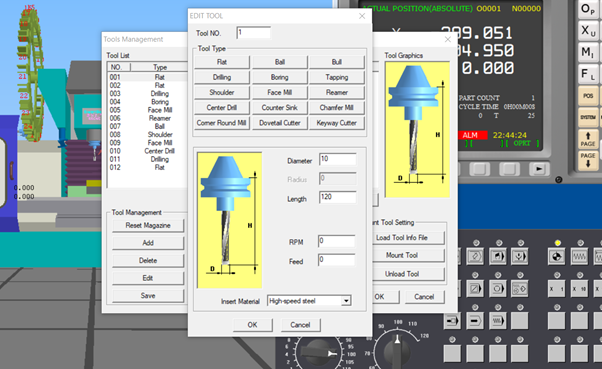Choose Tapping tool type
The width and height of the screenshot is (602, 369).
coord(337,77)
